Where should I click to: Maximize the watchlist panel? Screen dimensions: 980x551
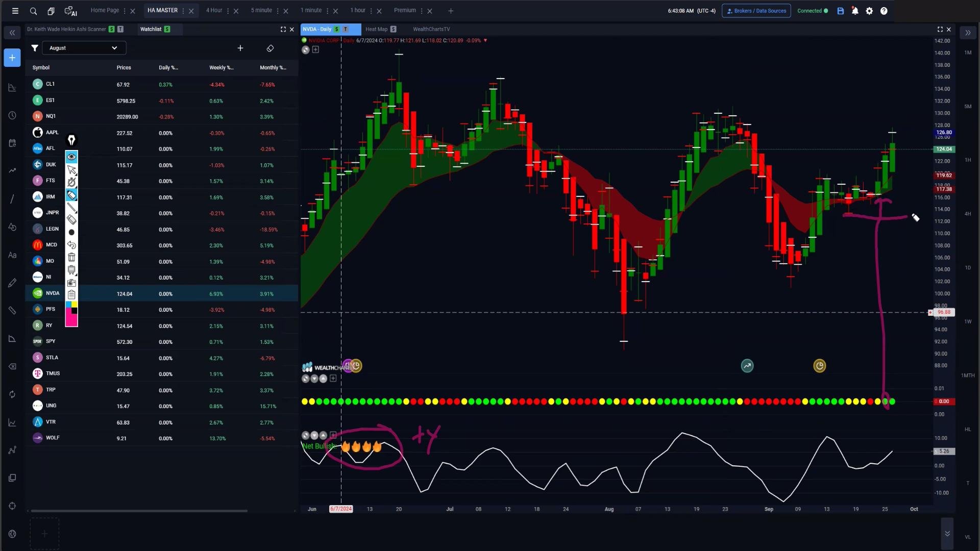pyautogui.click(x=283, y=29)
